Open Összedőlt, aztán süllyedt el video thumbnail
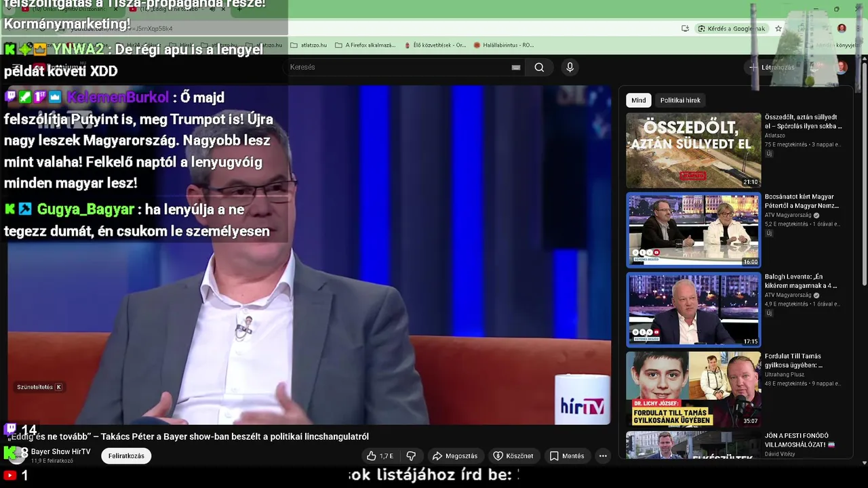Screen dimensions: 868x488 tap(693, 150)
